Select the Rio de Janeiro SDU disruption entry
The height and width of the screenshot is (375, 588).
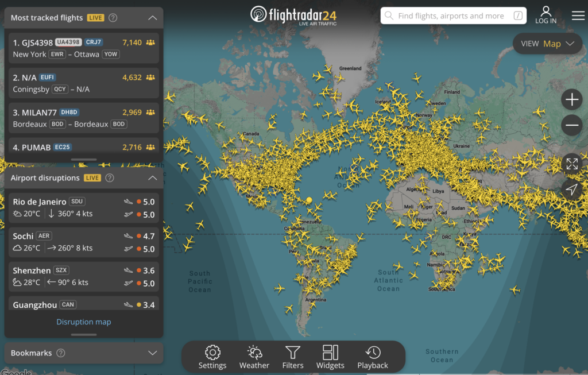[x=84, y=208]
